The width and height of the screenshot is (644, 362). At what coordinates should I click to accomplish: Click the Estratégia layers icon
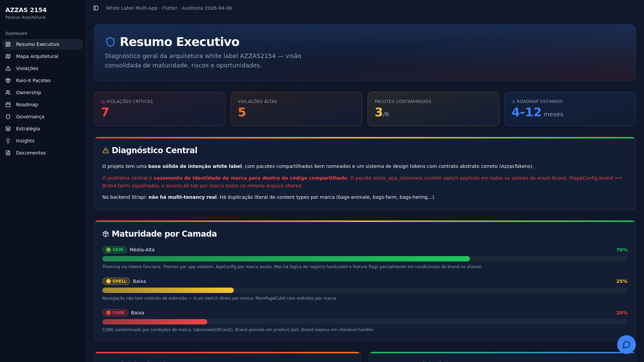click(8, 129)
